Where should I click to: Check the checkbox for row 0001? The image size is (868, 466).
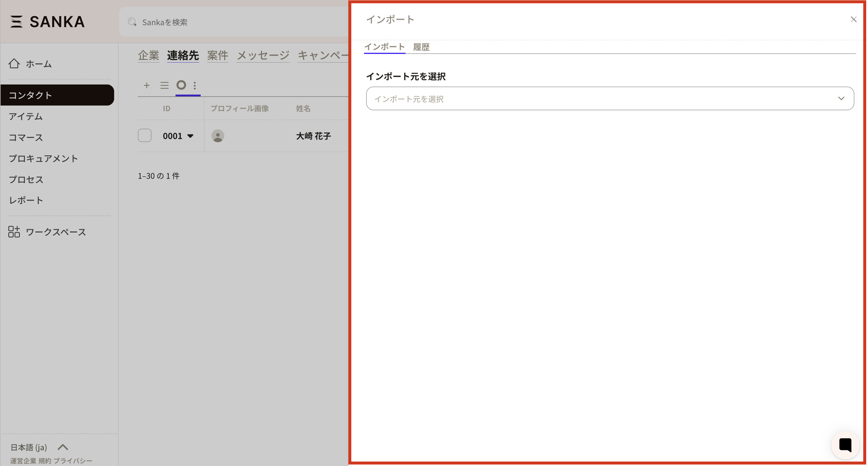(x=145, y=135)
